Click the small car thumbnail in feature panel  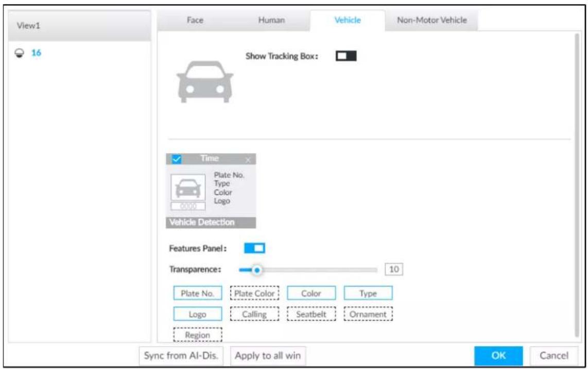[188, 187]
